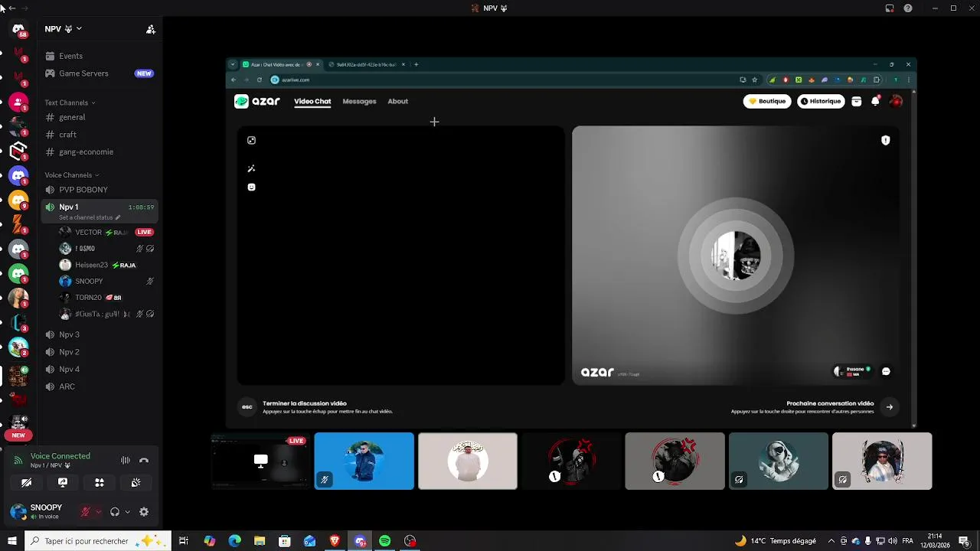Open the Windows Start menu
The image size is (980, 551).
coord(11,541)
